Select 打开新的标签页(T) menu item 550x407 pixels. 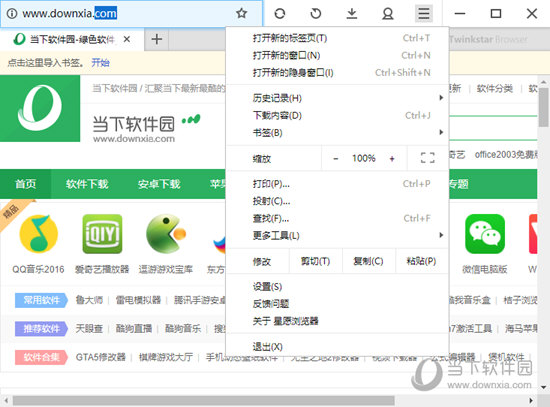tap(337, 38)
